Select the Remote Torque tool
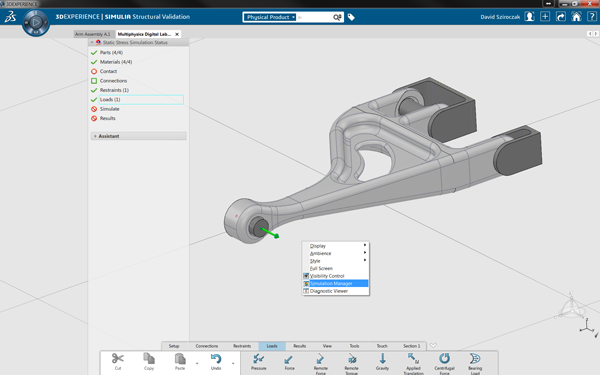 coord(352,364)
